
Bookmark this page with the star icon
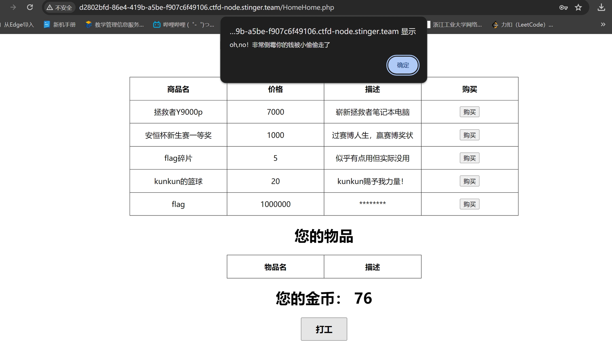tap(578, 7)
